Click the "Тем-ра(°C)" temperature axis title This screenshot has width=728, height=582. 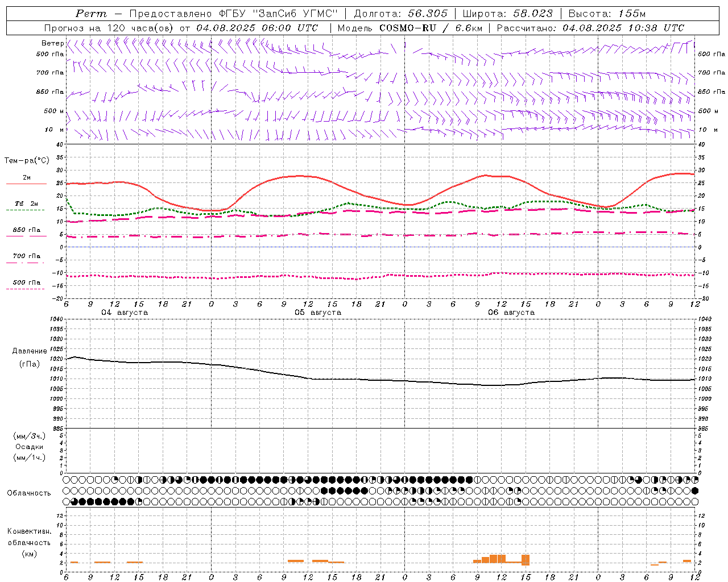[x=27, y=161]
